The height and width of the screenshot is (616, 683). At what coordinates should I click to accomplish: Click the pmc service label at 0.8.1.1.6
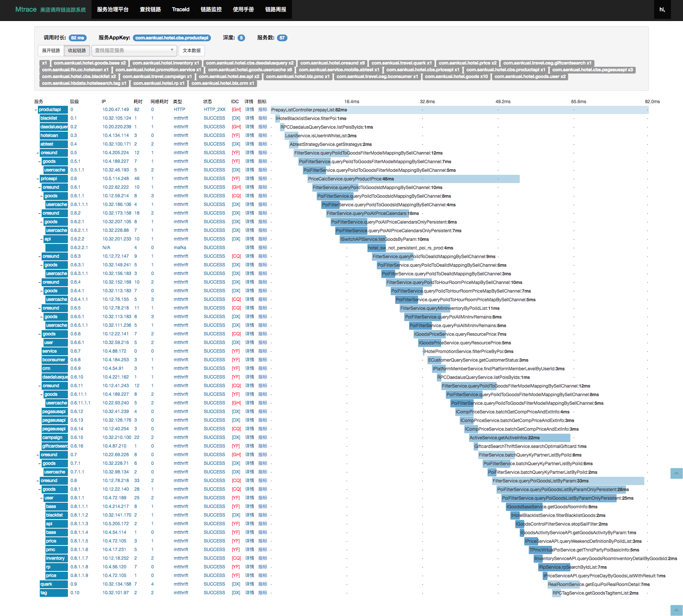(x=57, y=550)
